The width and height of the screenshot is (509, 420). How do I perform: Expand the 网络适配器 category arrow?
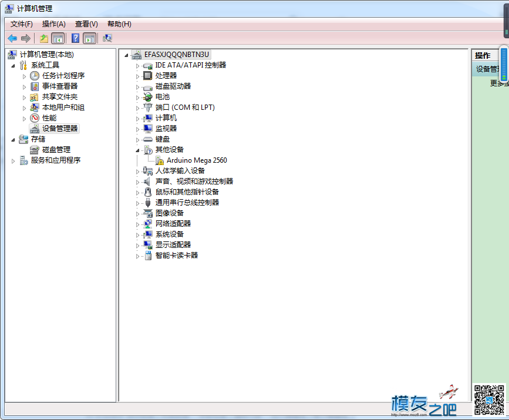pos(137,224)
